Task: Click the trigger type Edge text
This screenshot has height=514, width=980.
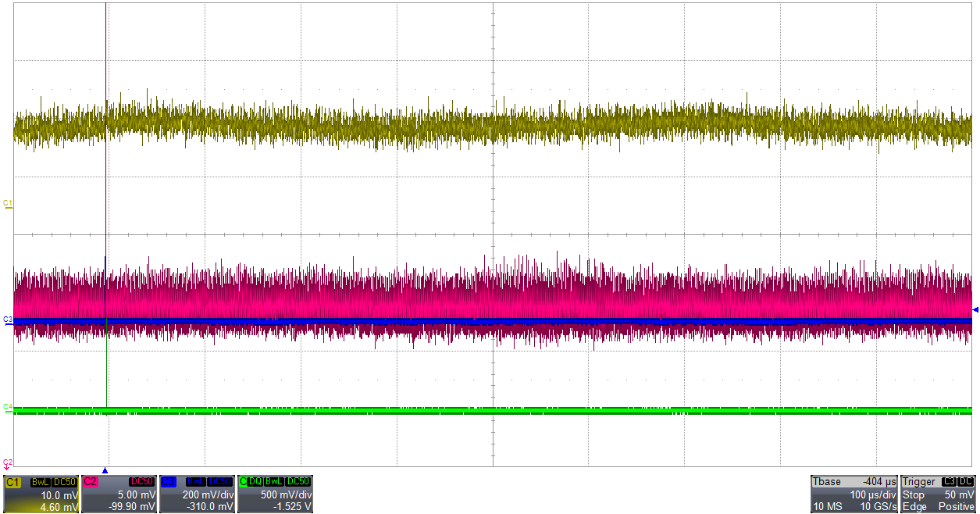Action: [x=914, y=507]
